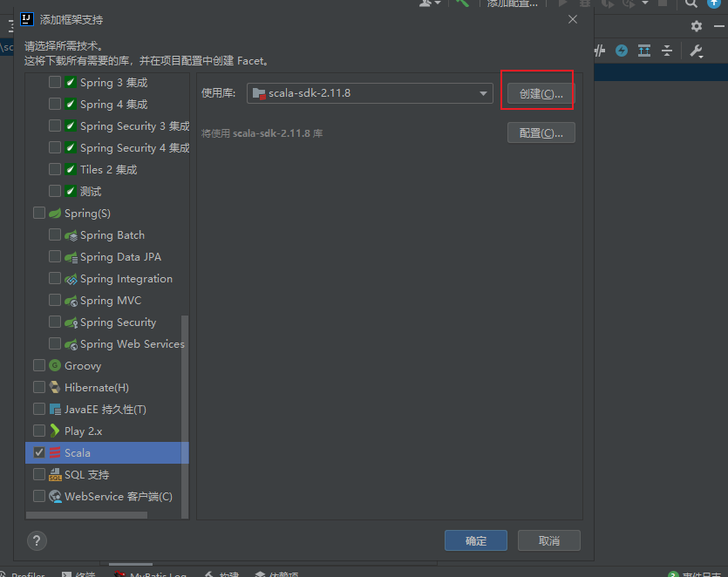This screenshot has width=728, height=577.
Task: Click the SQL 支持 icon
Action: click(55, 474)
